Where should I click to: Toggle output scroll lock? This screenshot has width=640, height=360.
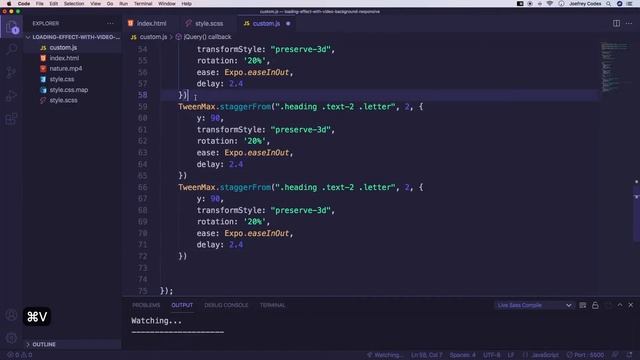(x=595, y=305)
